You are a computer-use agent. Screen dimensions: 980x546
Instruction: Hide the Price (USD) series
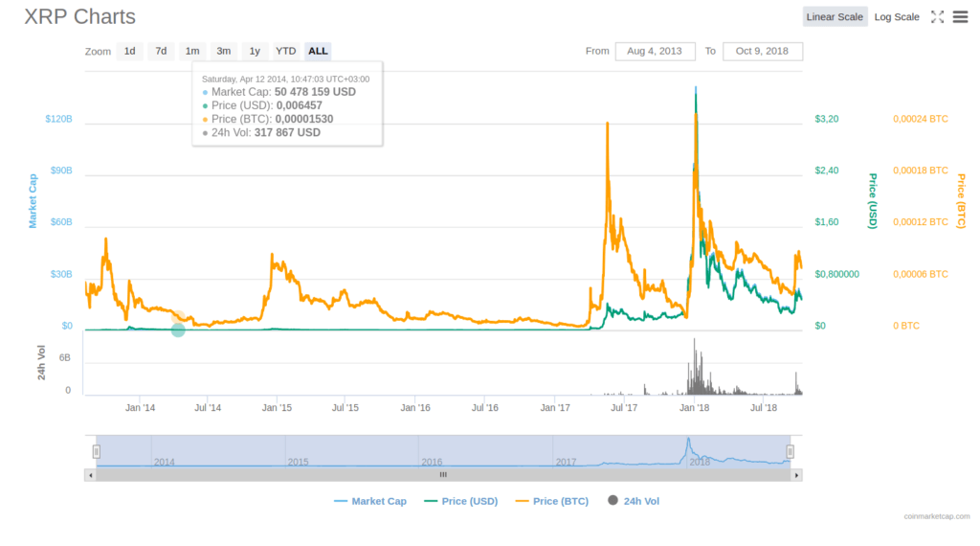(x=460, y=501)
